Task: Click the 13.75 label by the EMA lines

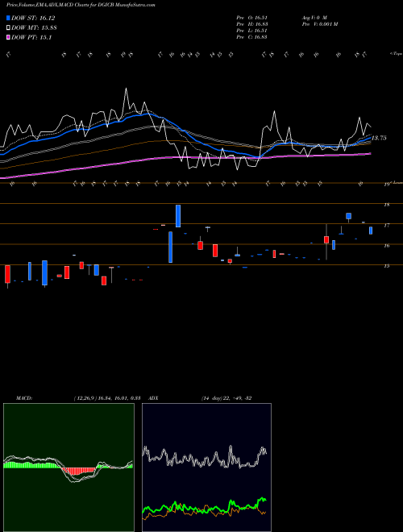Action: tap(379, 138)
